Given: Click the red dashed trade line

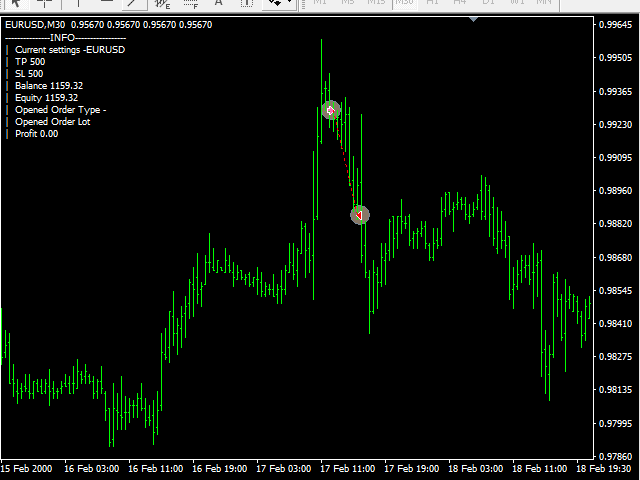Looking at the screenshot, I should [345, 160].
